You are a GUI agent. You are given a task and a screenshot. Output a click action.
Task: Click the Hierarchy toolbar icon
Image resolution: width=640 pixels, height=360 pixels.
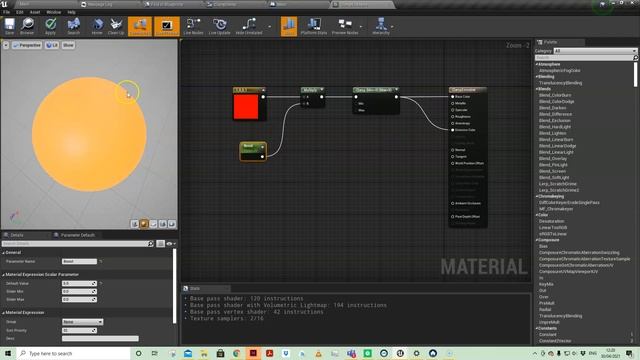click(x=380, y=27)
